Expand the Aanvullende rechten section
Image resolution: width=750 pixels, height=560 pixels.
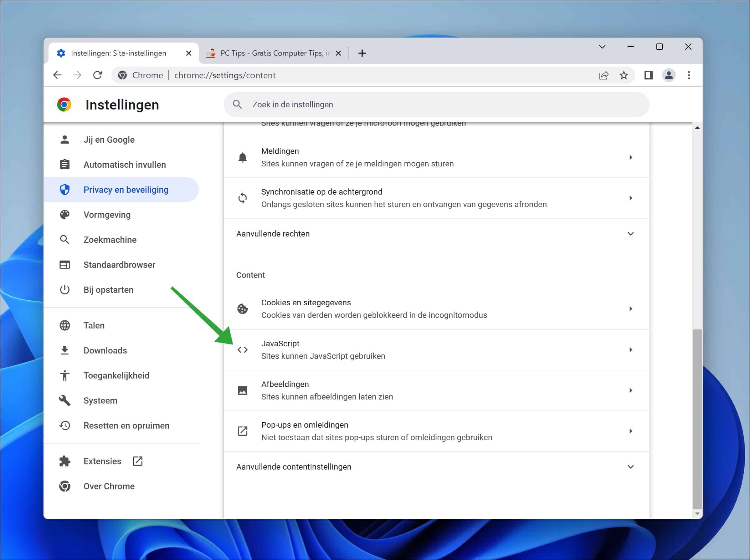pyautogui.click(x=631, y=233)
